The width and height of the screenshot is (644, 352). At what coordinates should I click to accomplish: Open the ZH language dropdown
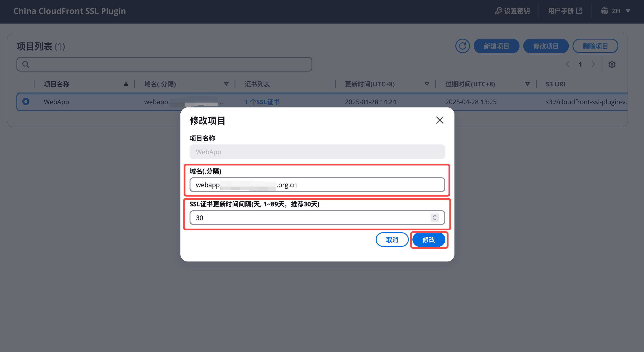click(615, 11)
